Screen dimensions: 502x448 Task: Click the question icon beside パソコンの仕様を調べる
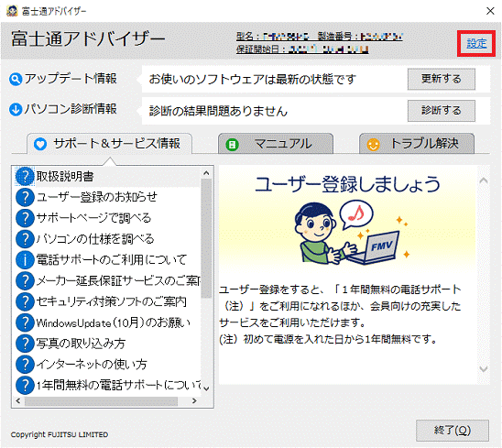pos(25,239)
